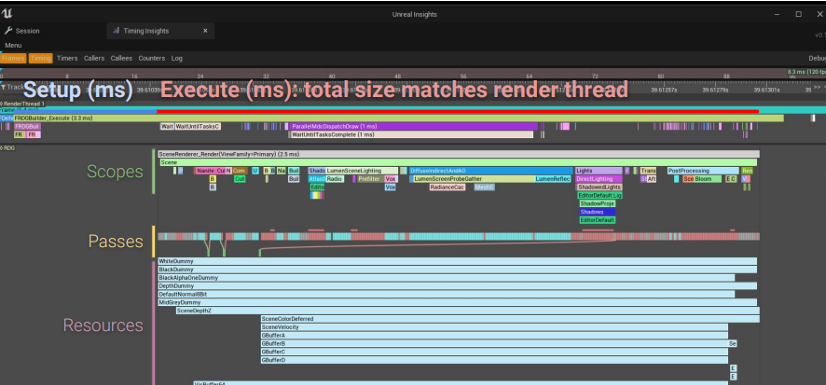This screenshot has height=385, width=826.
Task: Show the Callees panel
Action: click(x=122, y=58)
